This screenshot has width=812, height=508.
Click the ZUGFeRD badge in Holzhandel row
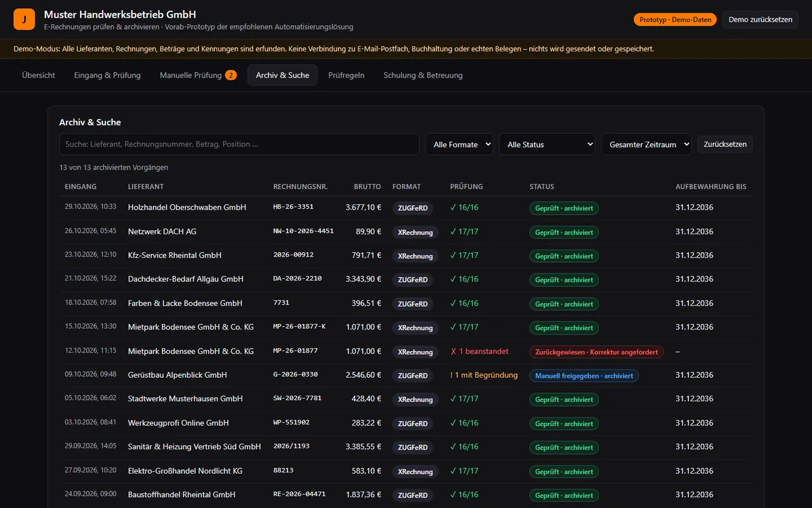[412, 208]
